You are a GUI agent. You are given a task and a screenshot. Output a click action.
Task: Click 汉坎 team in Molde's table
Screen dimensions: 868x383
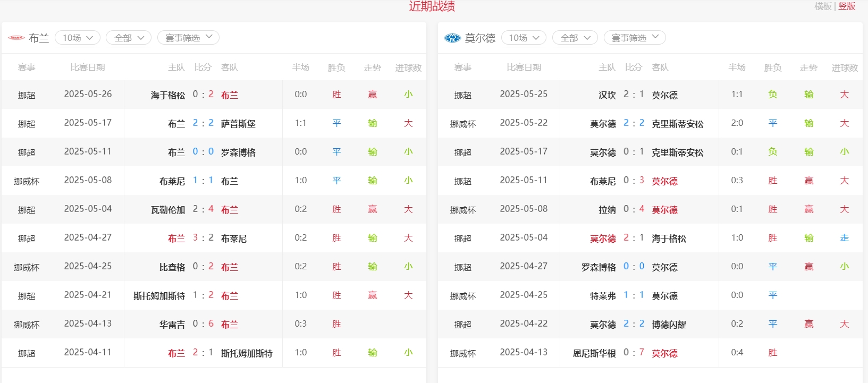pos(607,95)
